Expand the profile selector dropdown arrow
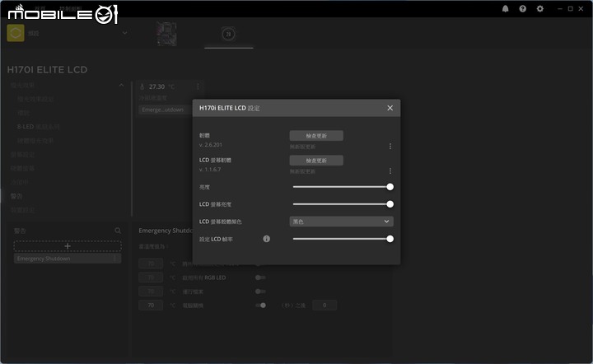Viewport: 593px width, 364px height. [x=125, y=33]
